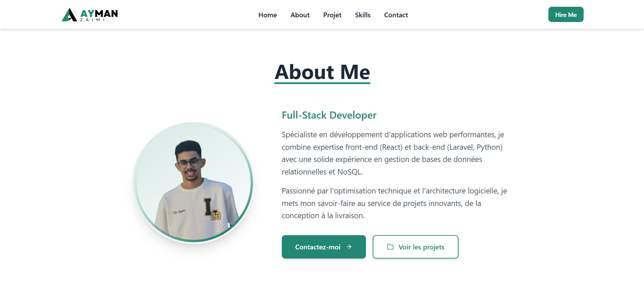Open the Contact nav link

396,15
